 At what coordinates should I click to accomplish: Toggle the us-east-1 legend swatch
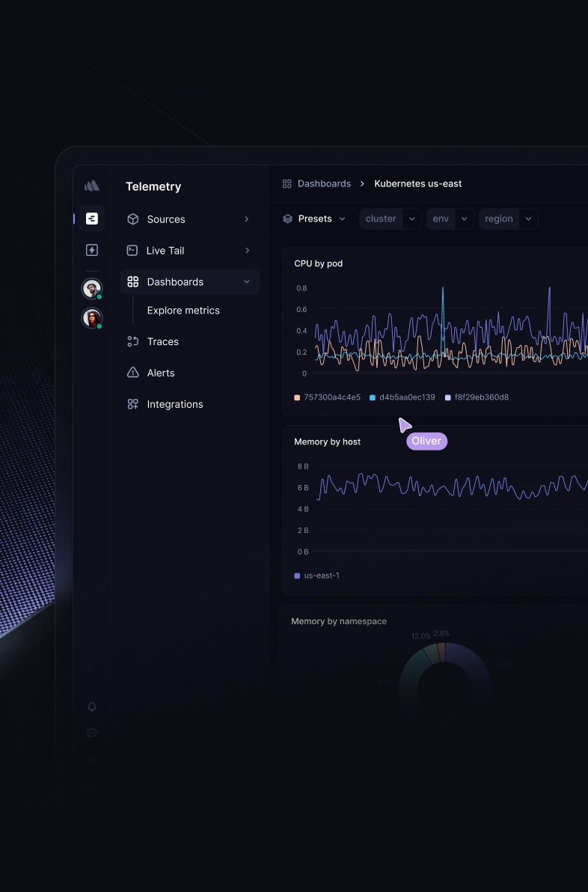pyautogui.click(x=297, y=575)
